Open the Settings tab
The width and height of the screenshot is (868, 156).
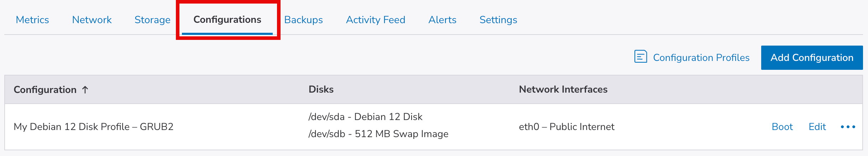coord(498,20)
